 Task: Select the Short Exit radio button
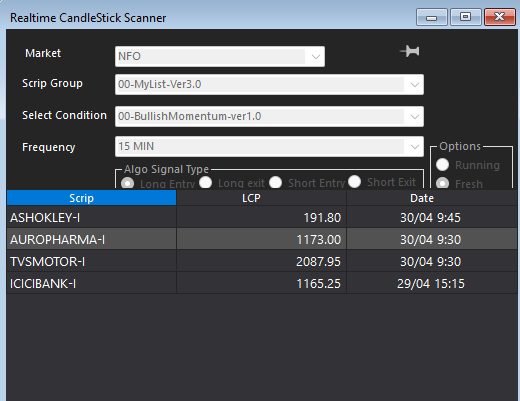355,182
